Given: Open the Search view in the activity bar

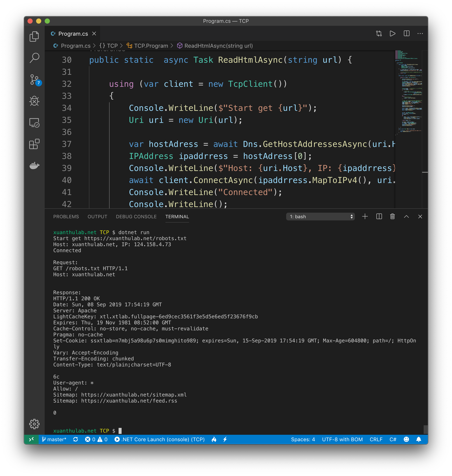Looking at the screenshot, I should click(34, 58).
